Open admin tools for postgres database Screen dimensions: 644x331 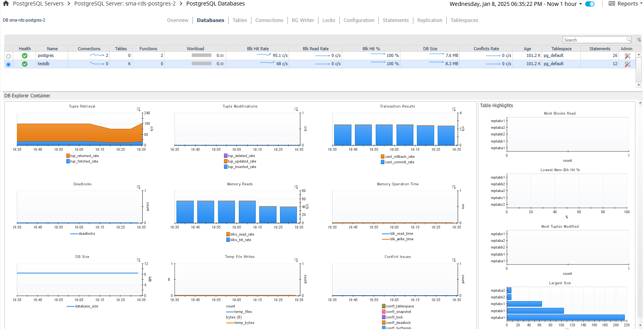628,56
